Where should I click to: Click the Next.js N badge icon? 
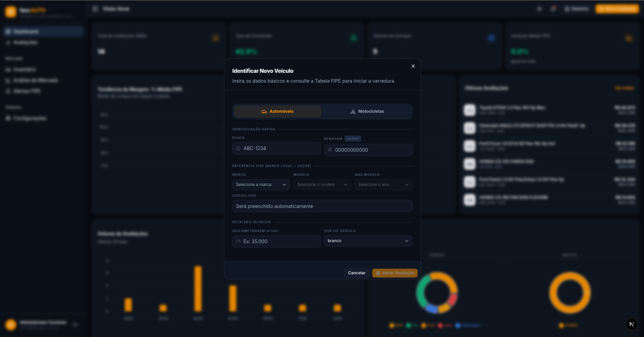coord(631,324)
